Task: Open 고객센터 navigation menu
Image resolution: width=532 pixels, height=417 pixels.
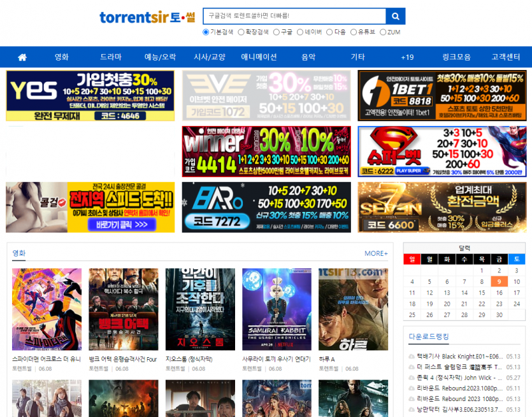Action: [506, 57]
